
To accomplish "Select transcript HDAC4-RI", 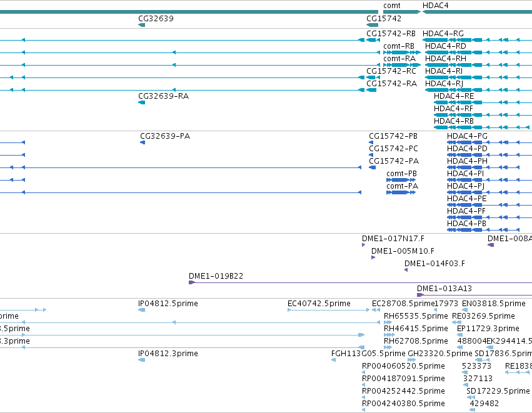I will (x=444, y=71).
